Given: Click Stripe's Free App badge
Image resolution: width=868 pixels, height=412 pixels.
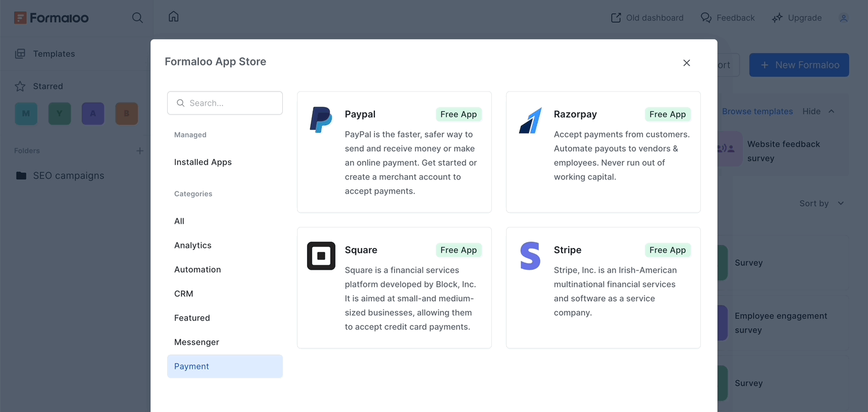Looking at the screenshot, I should point(668,250).
